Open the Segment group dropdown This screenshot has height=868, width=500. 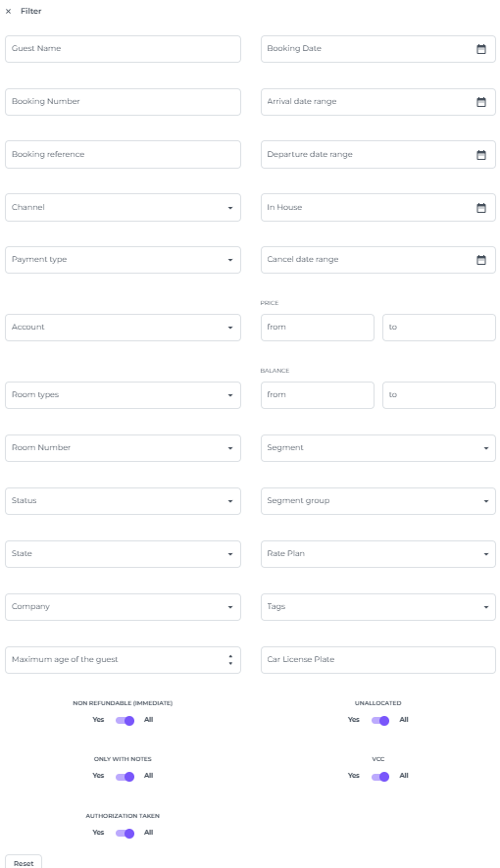378,501
